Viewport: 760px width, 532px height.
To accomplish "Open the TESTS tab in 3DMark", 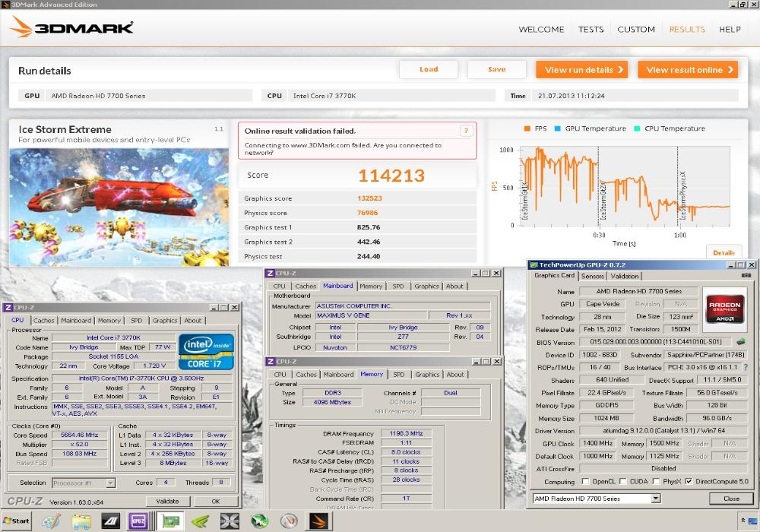I will [591, 30].
